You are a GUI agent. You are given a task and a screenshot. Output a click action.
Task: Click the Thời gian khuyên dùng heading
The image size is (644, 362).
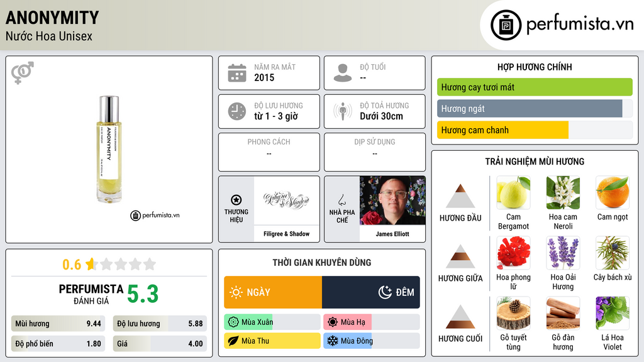pyautogui.click(x=322, y=263)
